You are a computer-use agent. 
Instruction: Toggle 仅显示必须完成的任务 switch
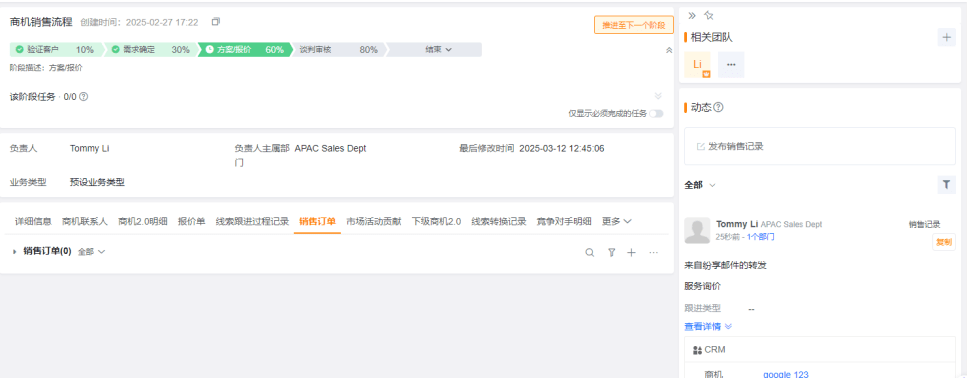point(656,113)
